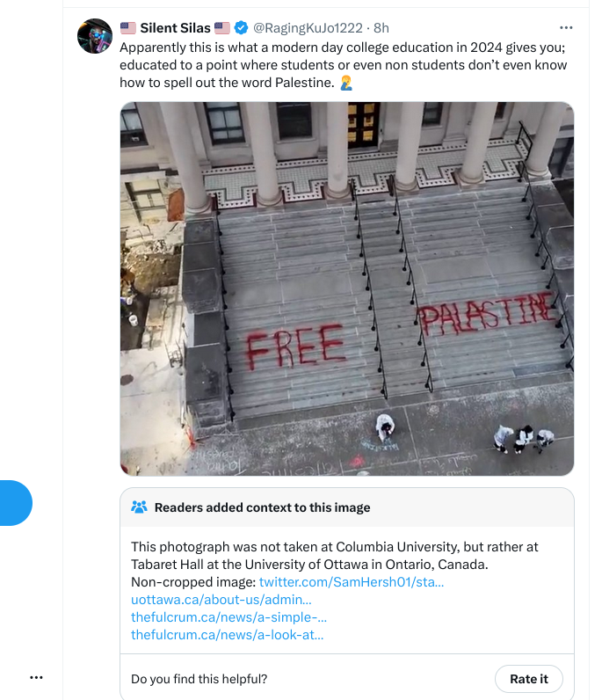Open Silent Silas profile avatar
The width and height of the screenshot is (602, 700).
(95, 36)
